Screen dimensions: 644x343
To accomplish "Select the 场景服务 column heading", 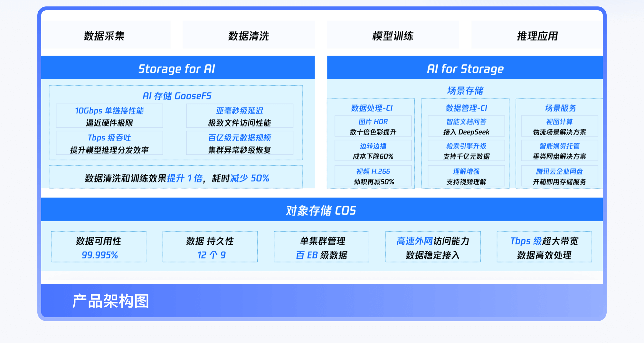I will coord(560,108).
